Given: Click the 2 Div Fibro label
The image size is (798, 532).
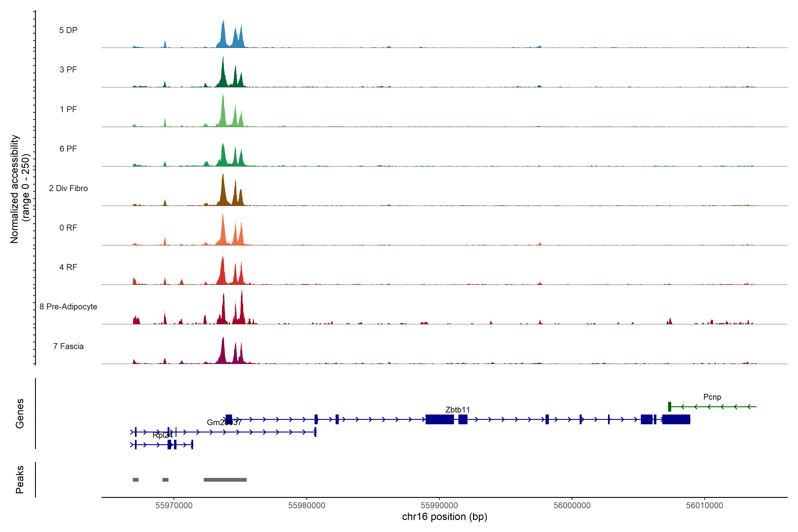Looking at the screenshot, I should click(68, 188).
